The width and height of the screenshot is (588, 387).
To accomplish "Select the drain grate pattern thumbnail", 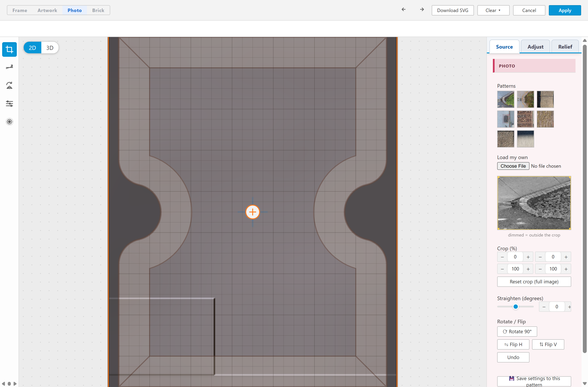I will tap(506, 119).
